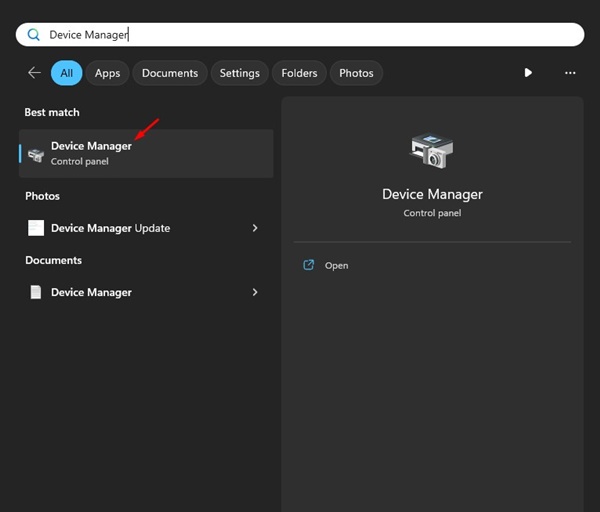This screenshot has width=600, height=512.
Task: Switch to the Apps filter tab
Action: 108,73
